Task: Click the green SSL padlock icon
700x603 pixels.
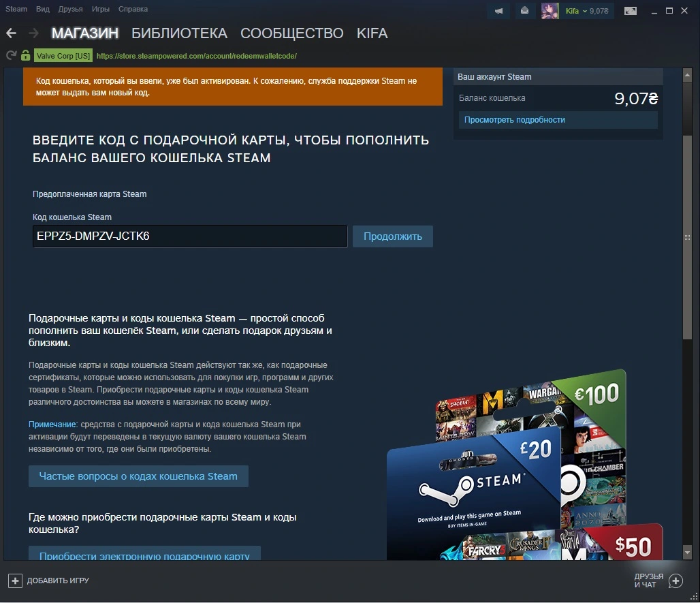Action: (25, 55)
